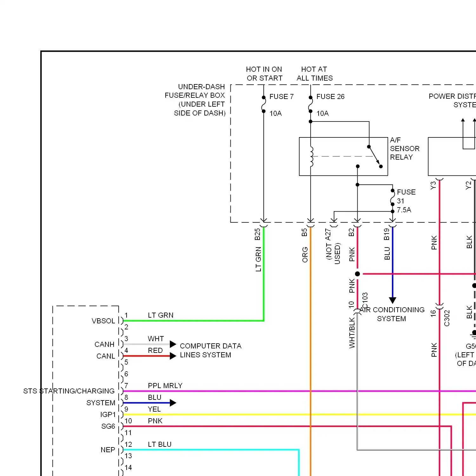Click the 'A/F SENSOR RELAY' label

click(405, 149)
